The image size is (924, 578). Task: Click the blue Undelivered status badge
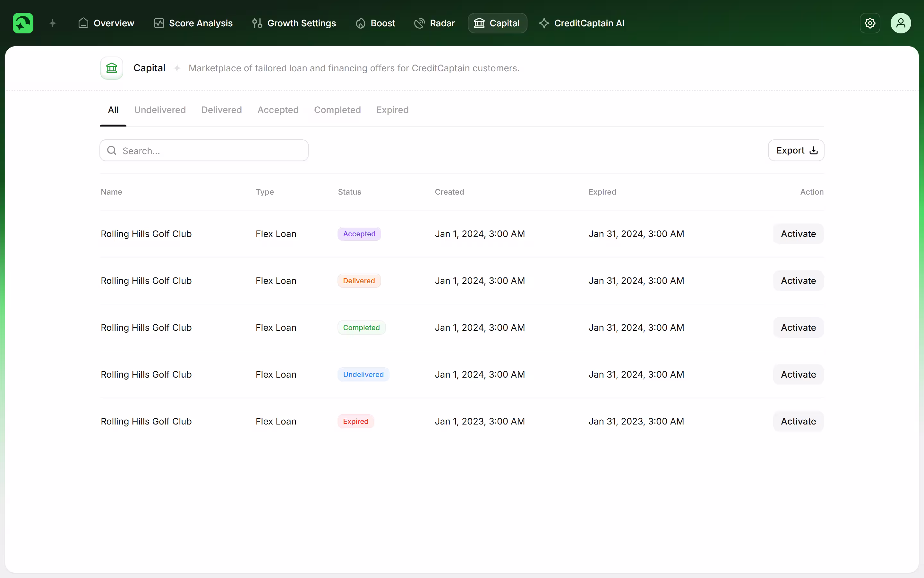click(x=363, y=375)
